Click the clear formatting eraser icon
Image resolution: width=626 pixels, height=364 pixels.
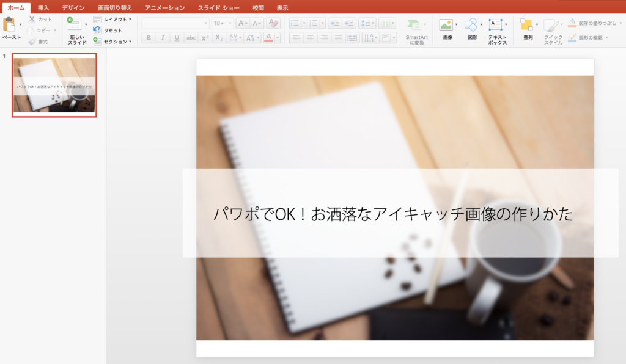click(x=273, y=23)
